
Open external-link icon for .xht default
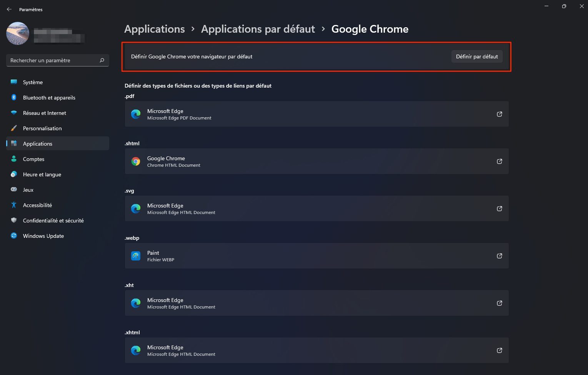[x=499, y=303]
